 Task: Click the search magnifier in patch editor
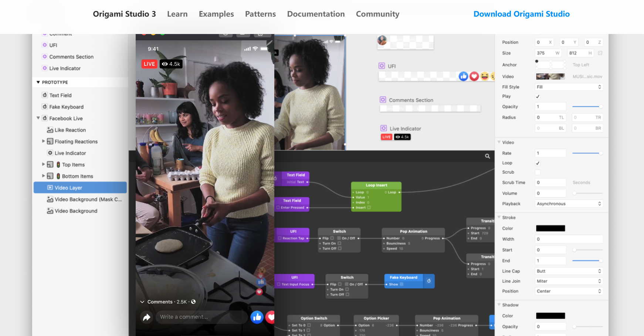pyautogui.click(x=487, y=156)
